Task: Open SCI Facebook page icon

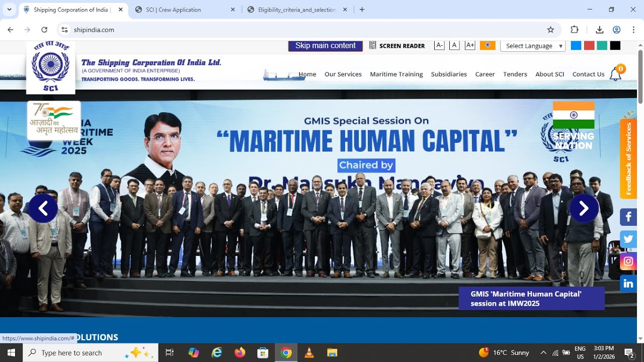Action: (628, 217)
